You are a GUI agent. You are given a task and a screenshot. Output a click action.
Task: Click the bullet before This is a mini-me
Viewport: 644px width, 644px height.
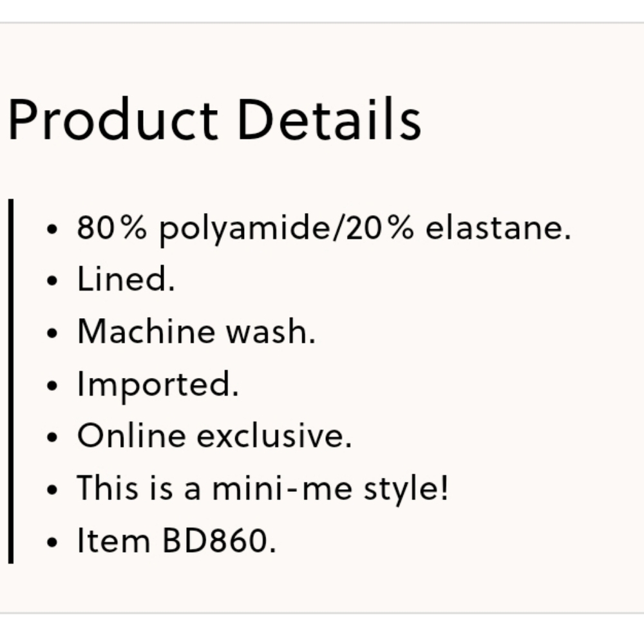52,489
